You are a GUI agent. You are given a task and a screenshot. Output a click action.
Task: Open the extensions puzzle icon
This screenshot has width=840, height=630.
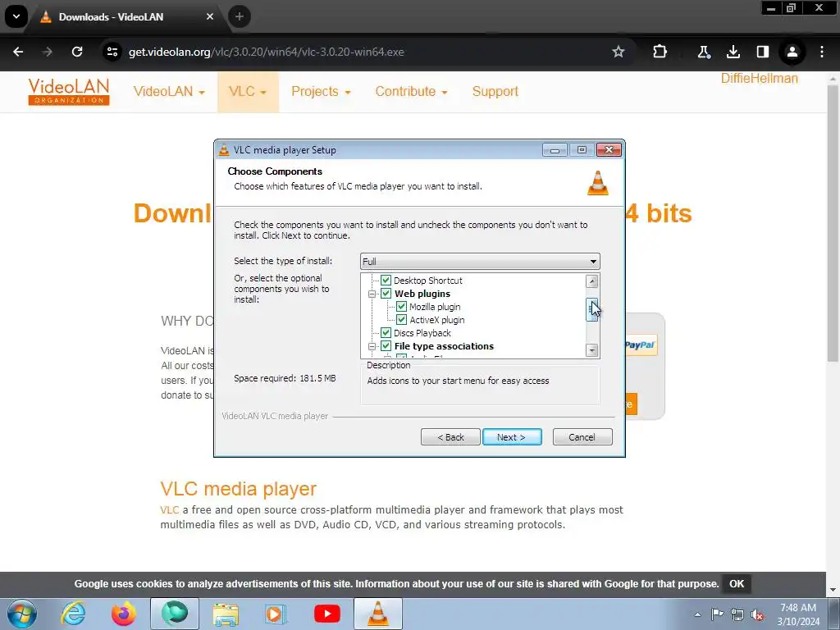point(660,52)
